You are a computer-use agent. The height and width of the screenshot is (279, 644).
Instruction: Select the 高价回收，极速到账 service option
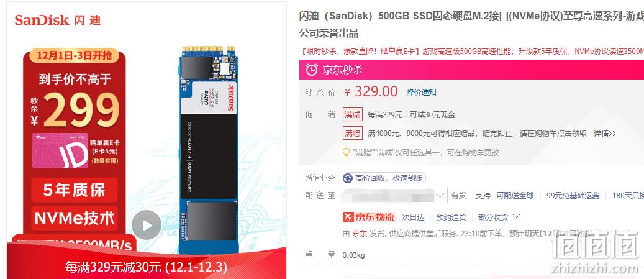pos(384,178)
